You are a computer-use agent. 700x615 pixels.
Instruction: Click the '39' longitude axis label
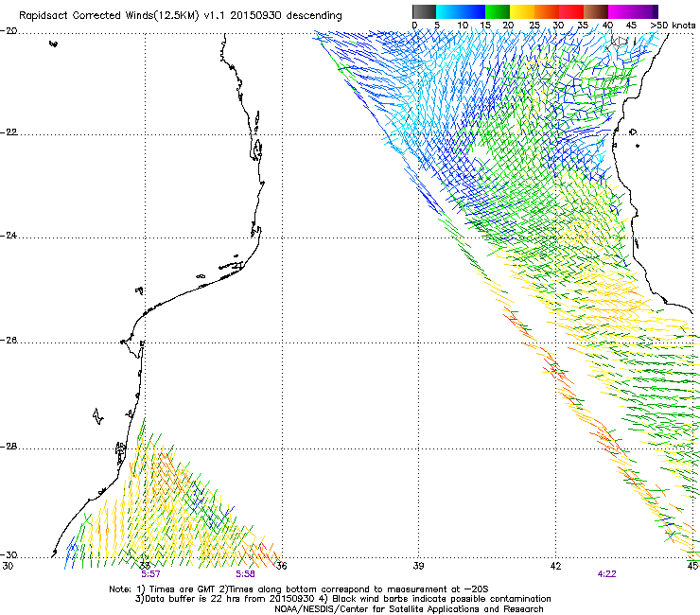(418, 566)
